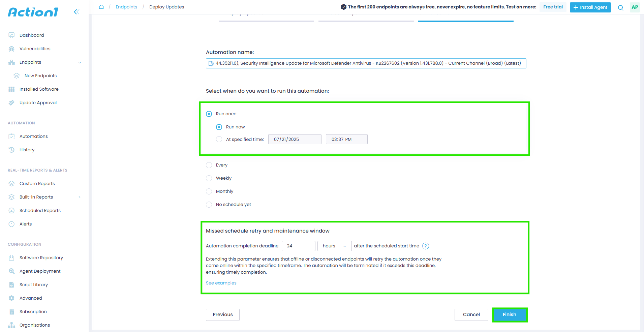
Task: Open the AP user avatar menu
Action: tap(635, 7)
